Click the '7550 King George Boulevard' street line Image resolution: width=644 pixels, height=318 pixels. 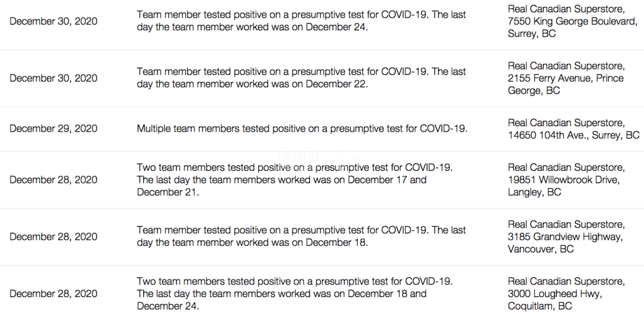[572, 21]
